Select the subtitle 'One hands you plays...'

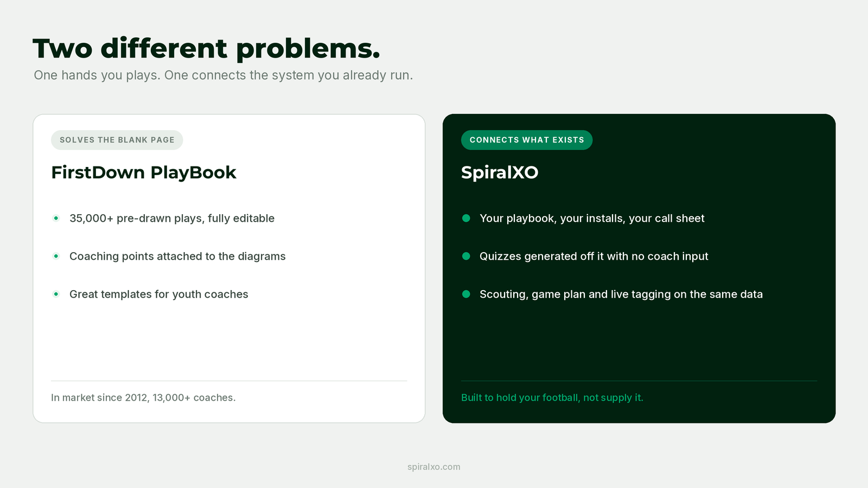(224, 75)
